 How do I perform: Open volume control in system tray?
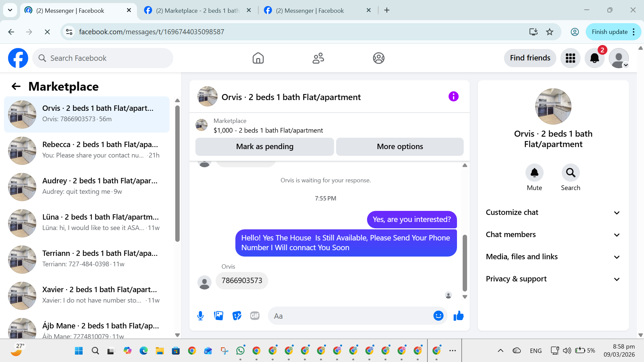[567, 351]
